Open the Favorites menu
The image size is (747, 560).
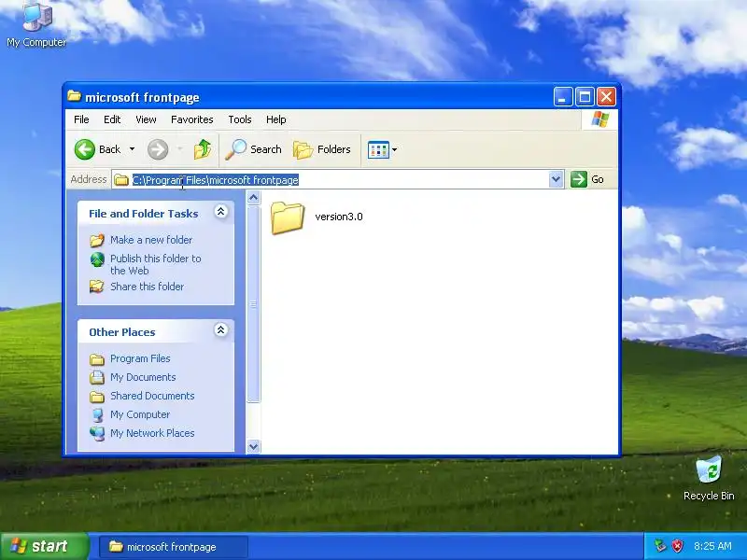point(192,119)
